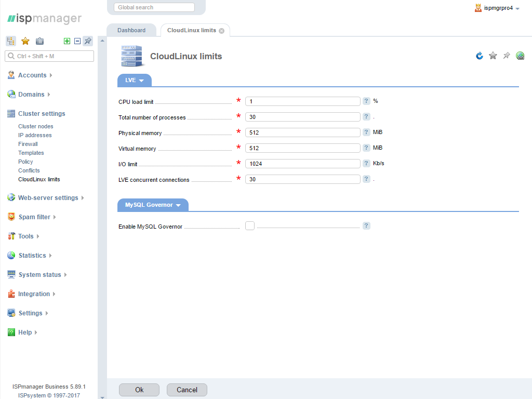Focus the Global search field
532x399 pixels.
coord(154,7)
